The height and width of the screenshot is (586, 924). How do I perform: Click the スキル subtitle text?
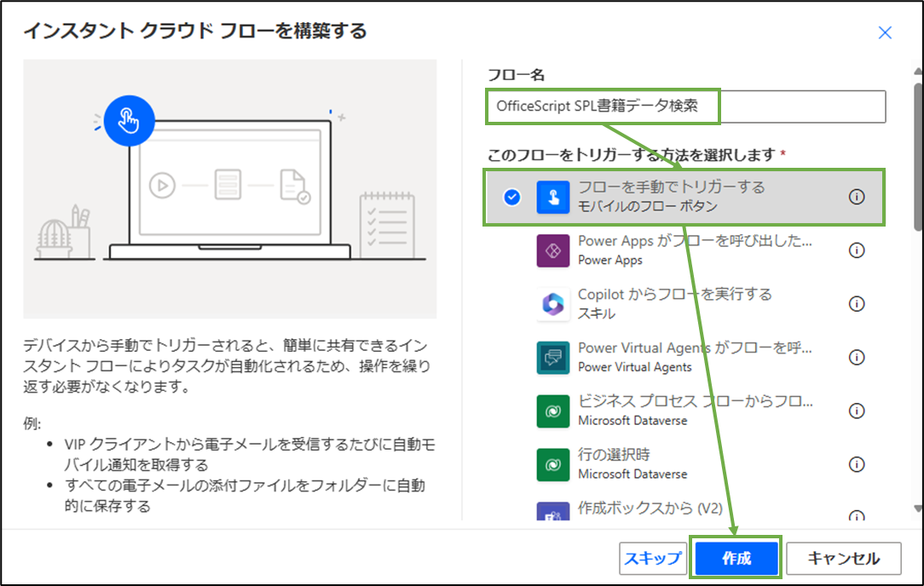click(597, 313)
